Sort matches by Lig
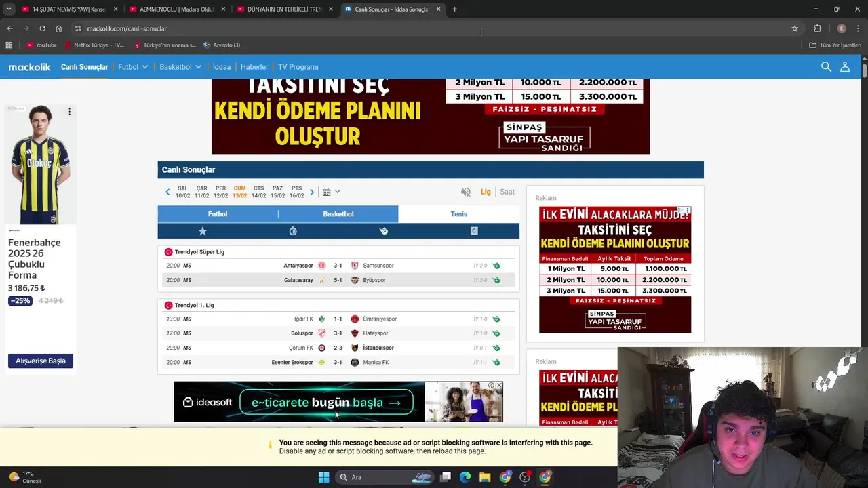This screenshot has height=488, width=868. pyautogui.click(x=486, y=192)
